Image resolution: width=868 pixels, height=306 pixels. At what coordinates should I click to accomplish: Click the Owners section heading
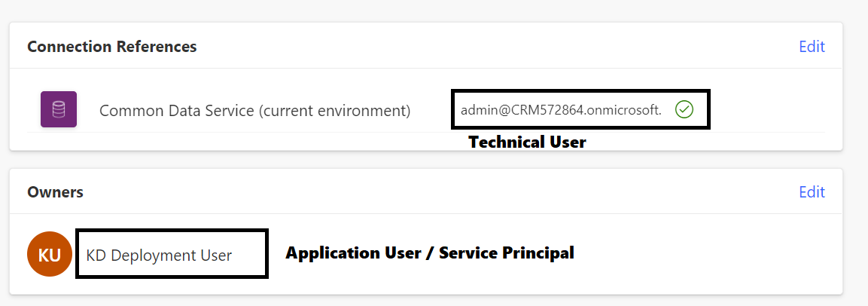(x=56, y=191)
